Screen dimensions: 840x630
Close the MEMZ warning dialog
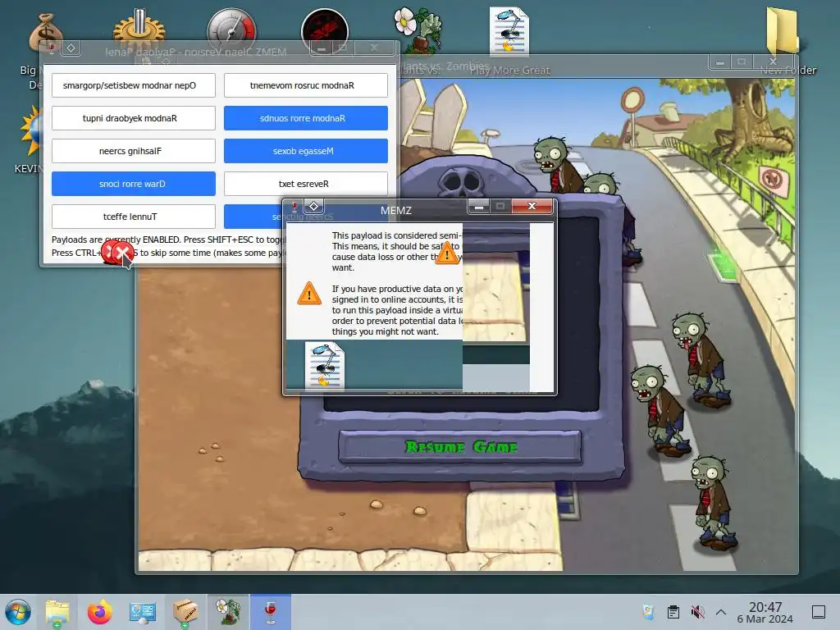532,206
